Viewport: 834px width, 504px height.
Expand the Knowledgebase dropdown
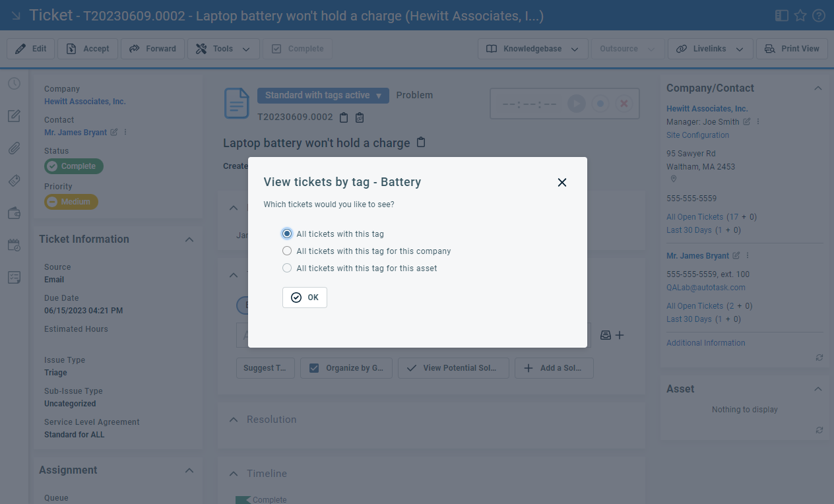pos(532,49)
